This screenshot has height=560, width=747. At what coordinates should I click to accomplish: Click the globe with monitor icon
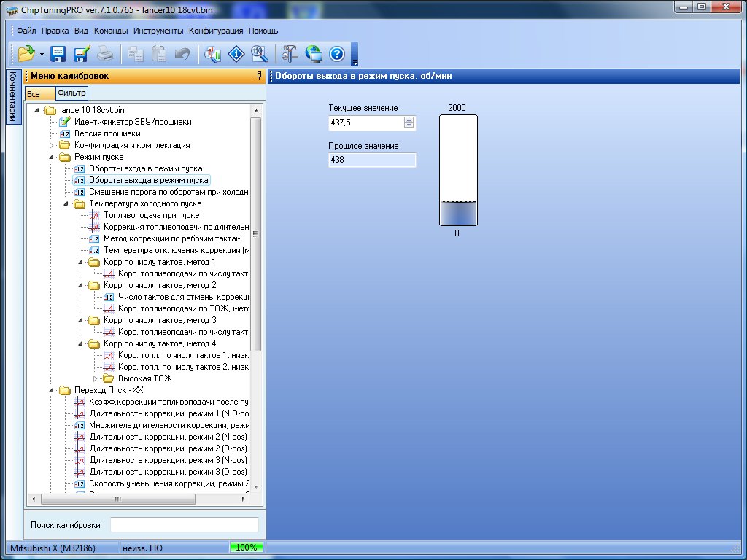point(314,53)
